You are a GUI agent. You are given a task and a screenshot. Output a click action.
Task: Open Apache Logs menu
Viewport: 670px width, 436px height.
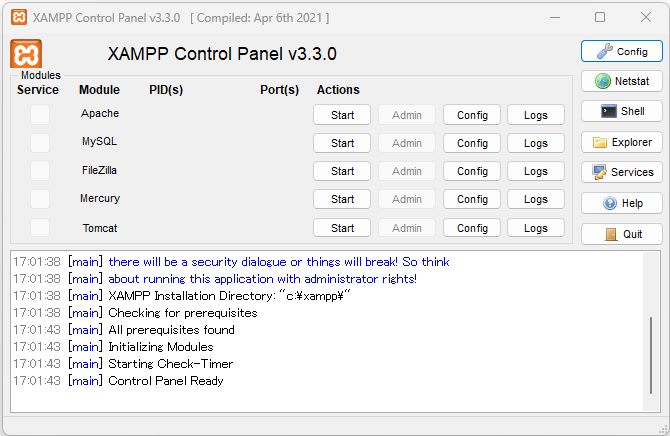point(536,115)
